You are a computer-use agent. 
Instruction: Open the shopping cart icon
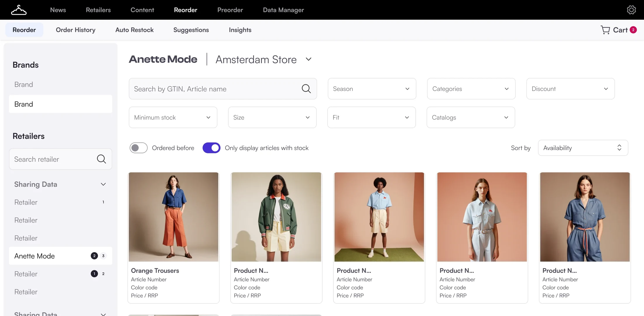tap(605, 30)
